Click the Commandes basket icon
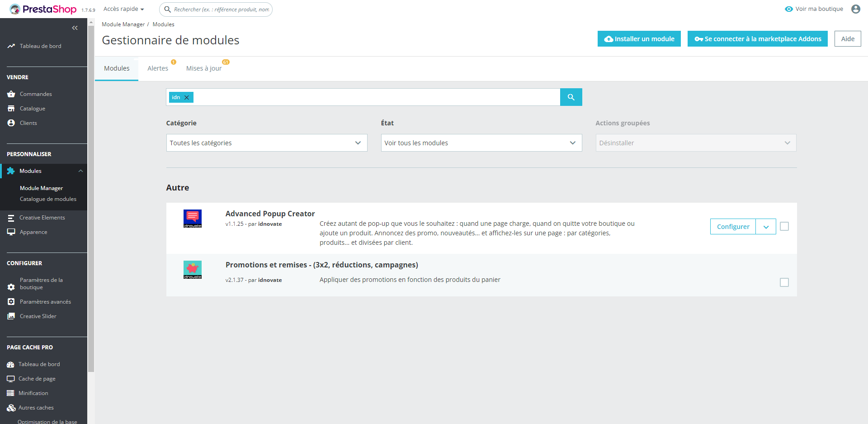The image size is (868, 424). (11, 94)
